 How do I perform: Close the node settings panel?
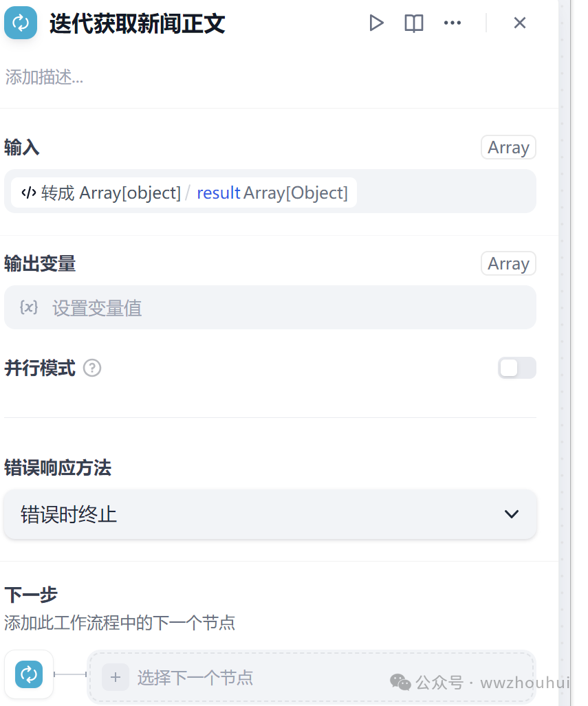click(520, 23)
